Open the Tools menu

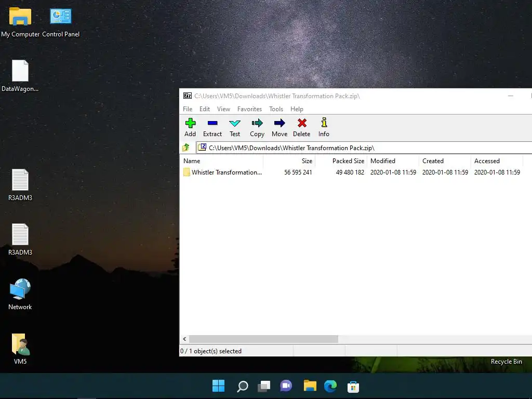click(276, 109)
